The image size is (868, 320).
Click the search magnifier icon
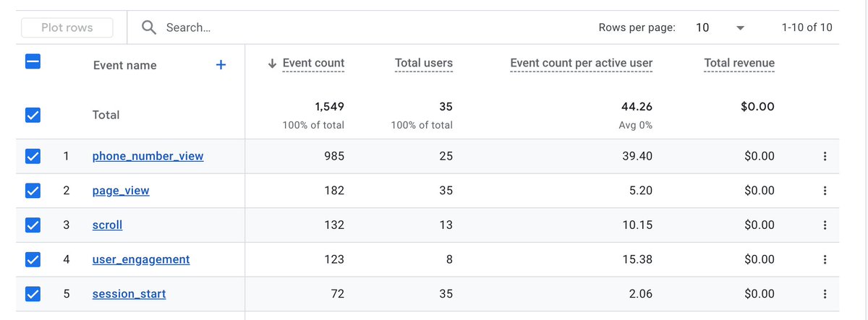click(149, 27)
